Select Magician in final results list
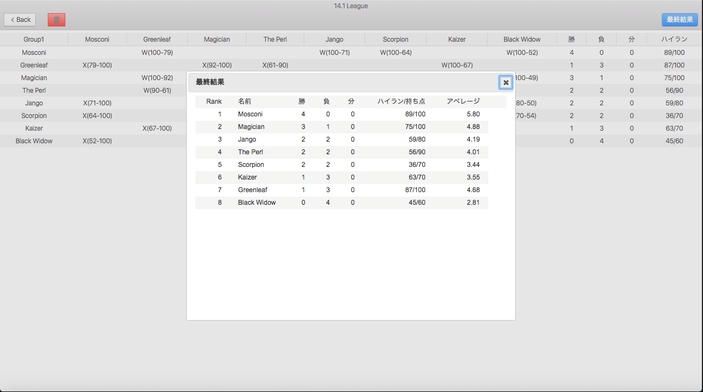The width and height of the screenshot is (703, 392). coord(251,126)
